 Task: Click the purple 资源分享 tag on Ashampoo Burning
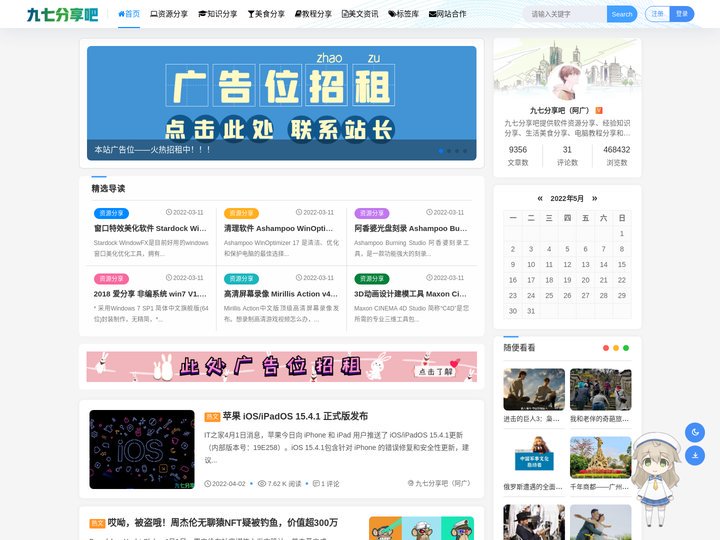(372, 213)
